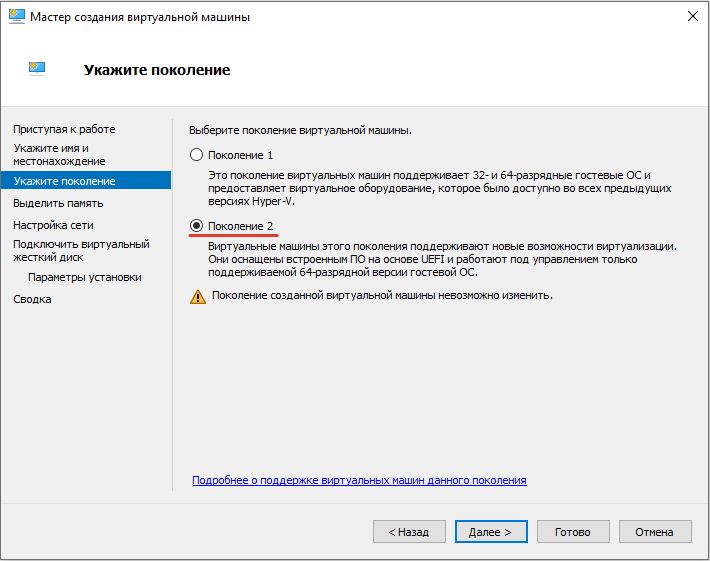Select the "Поколение 2" radio button
This screenshot has height=561, width=710.
point(196,226)
